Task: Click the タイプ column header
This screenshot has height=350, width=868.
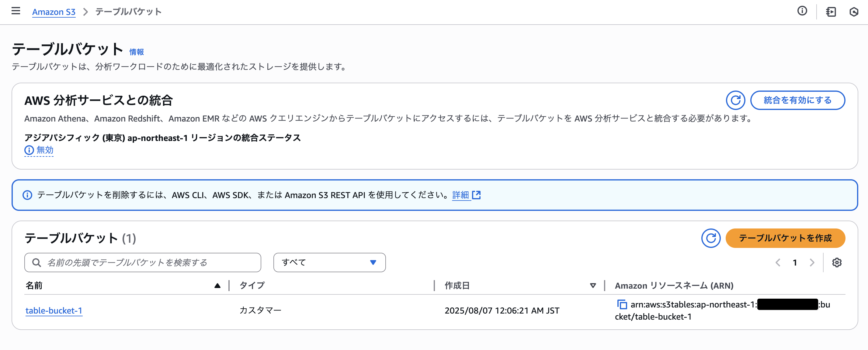Action: tap(252, 285)
